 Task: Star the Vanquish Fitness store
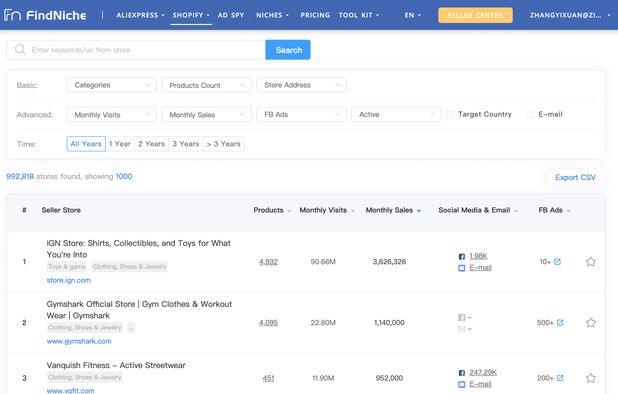[590, 378]
